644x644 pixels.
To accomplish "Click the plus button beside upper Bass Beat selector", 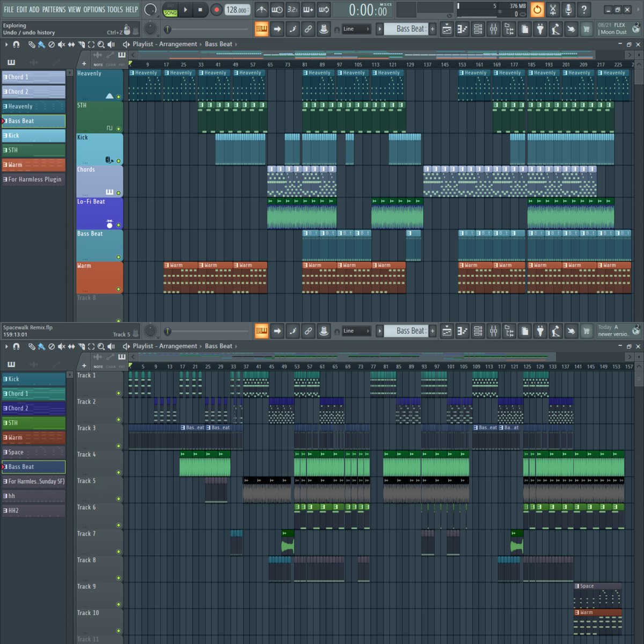I will 433,29.
